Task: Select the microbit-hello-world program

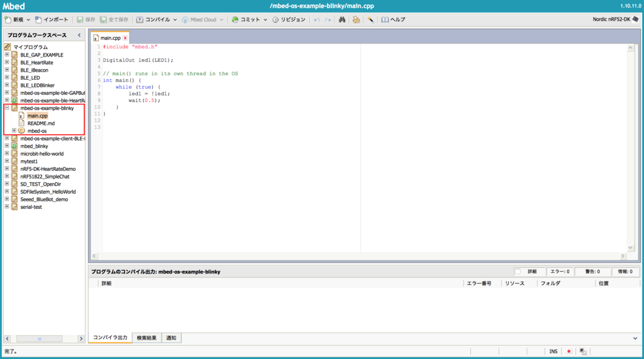Action: coord(42,153)
